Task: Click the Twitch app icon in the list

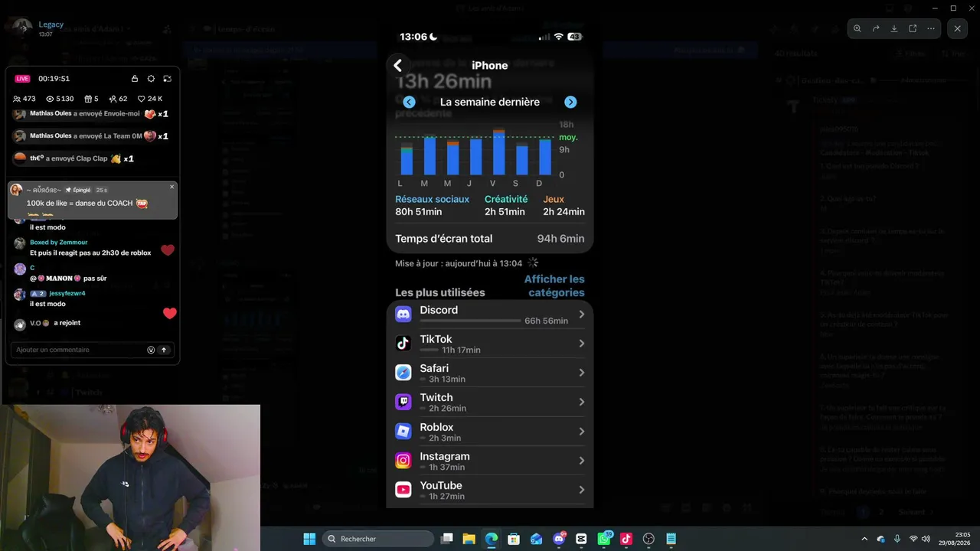Action: pos(403,402)
